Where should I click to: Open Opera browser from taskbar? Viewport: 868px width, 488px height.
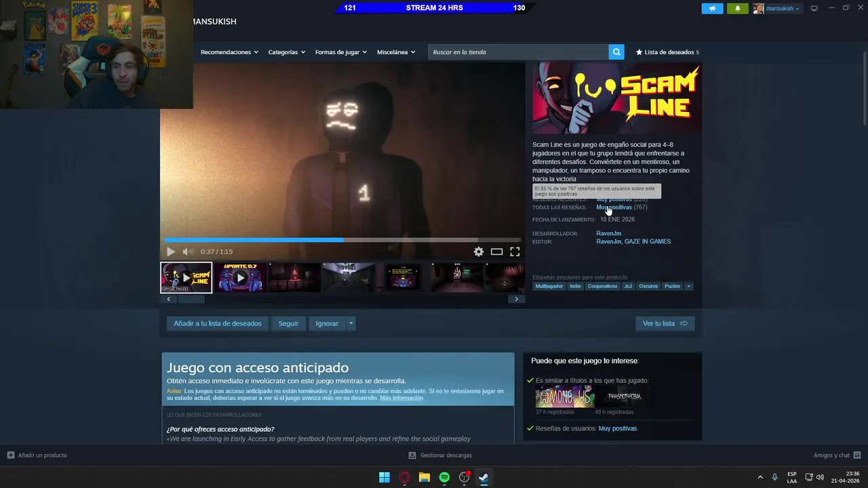pyautogui.click(x=405, y=477)
